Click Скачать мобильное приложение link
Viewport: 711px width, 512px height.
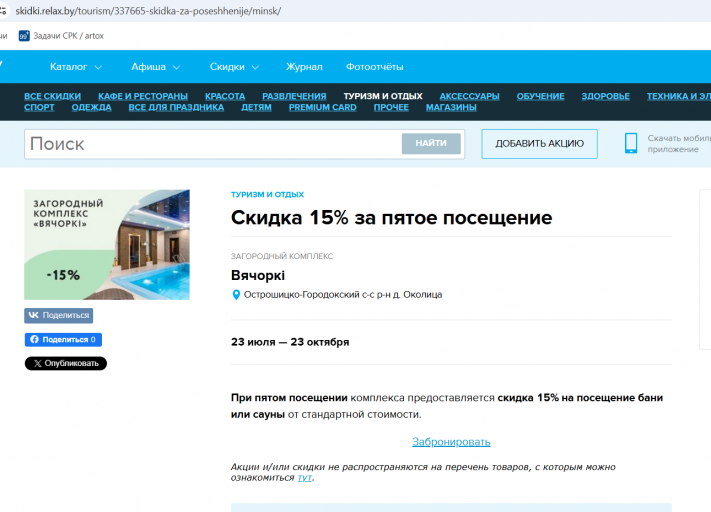679,144
